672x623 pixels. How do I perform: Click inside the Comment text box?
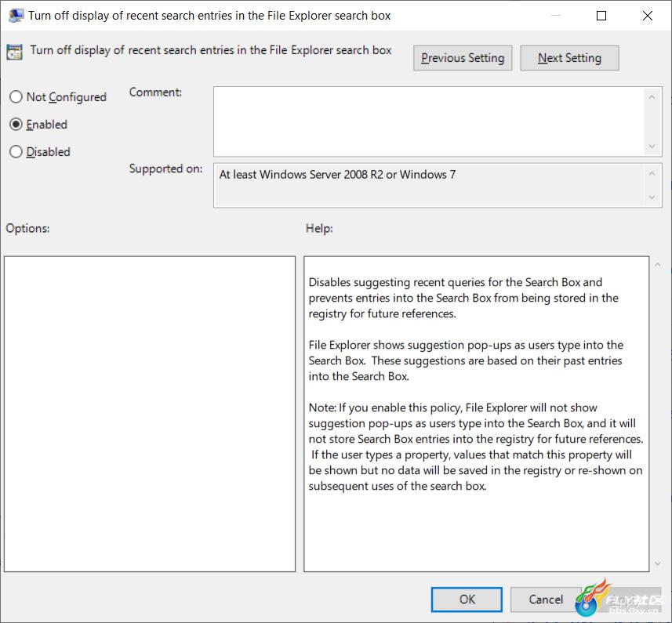[x=429, y=121]
